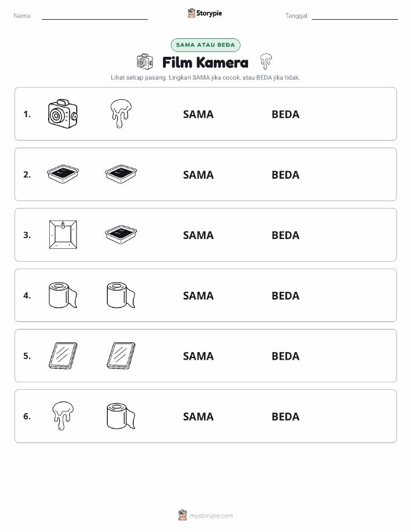The image size is (411, 532).
Task: Choose SAMA for question 1
Action: [198, 114]
